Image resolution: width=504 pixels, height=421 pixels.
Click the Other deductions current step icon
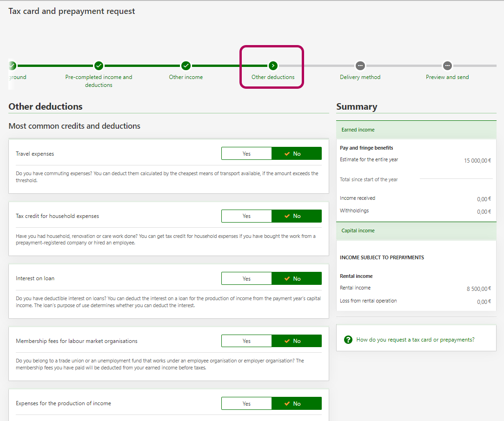tap(273, 66)
